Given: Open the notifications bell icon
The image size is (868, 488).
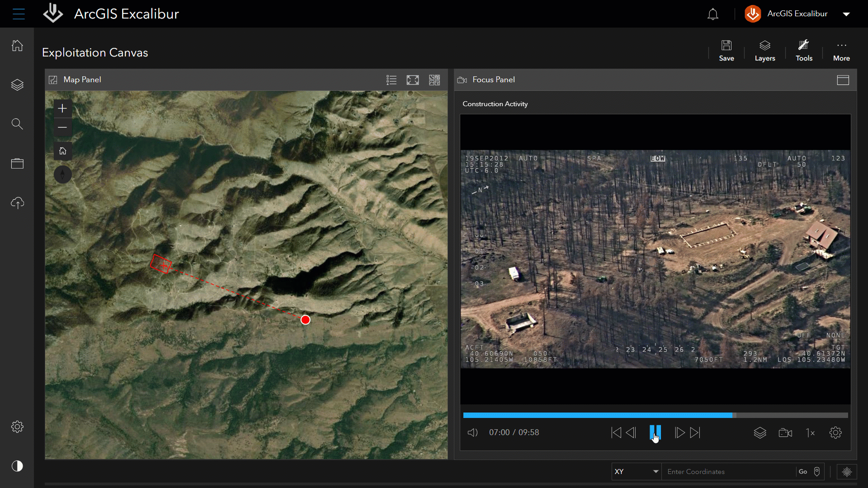Looking at the screenshot, I should click(x=713, y=13).
